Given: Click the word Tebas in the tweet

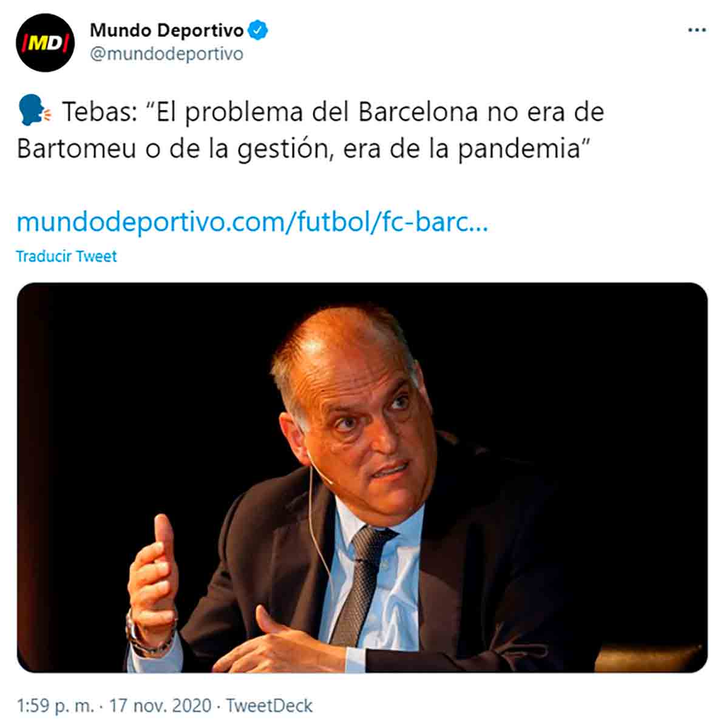Looking at the screenshot, I should 99,113.
